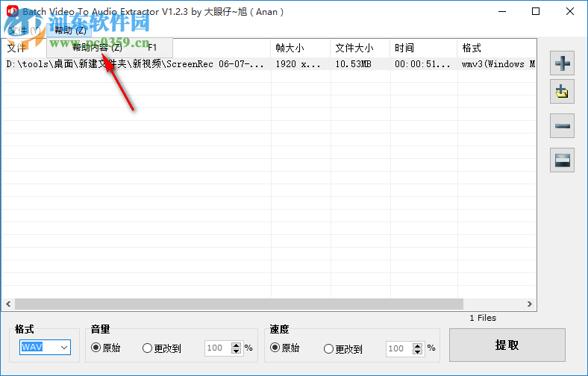Select 原始 radio under 音量
Image resolution: width=588 pixels, height=376 pixels.
pyautogui.click(x=106, y=348)
